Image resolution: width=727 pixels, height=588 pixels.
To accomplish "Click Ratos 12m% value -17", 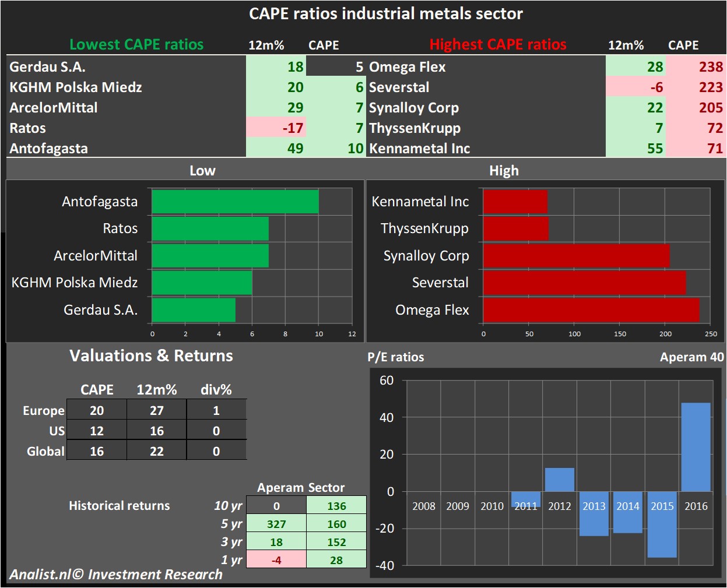I will (x=276, y=128).
